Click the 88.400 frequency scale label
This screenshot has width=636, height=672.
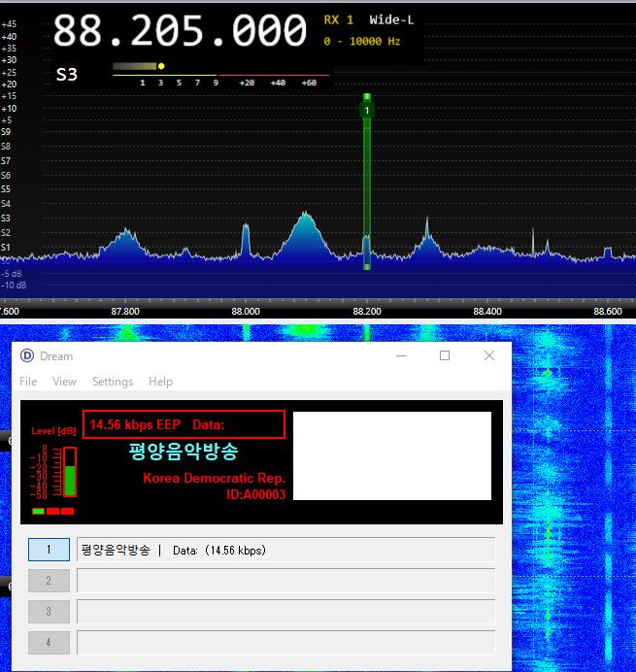pyautogui.click(x=487, y=312)
